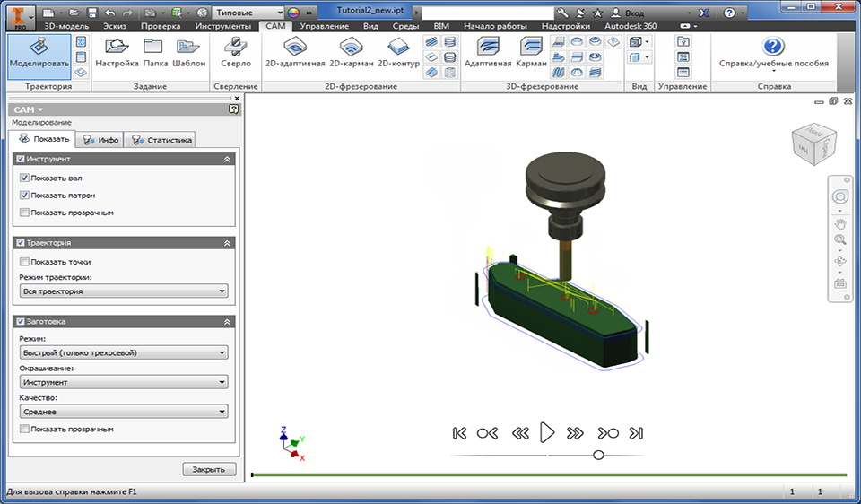
Task: Play the simulation
Action: coord(547,432)
